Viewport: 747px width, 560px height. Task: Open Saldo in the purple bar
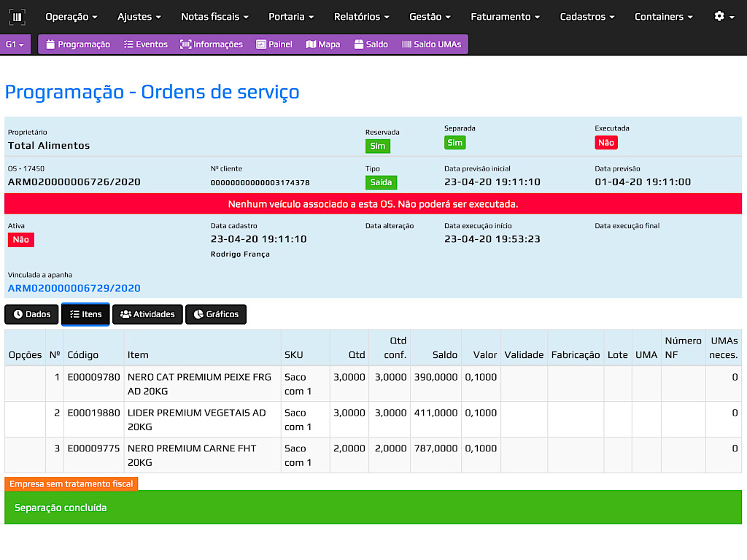click(x=371, y=44)
